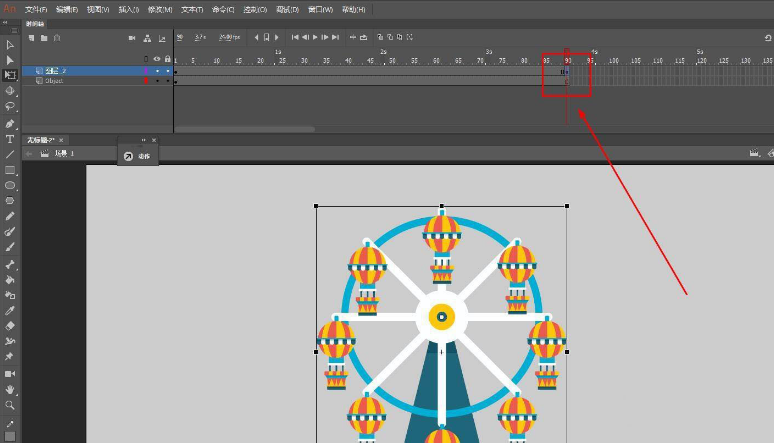Viewport: 774px width, 443px height.
Task: Click the stroke color swatch at toolbar bottom
Action: coord(10,437)
